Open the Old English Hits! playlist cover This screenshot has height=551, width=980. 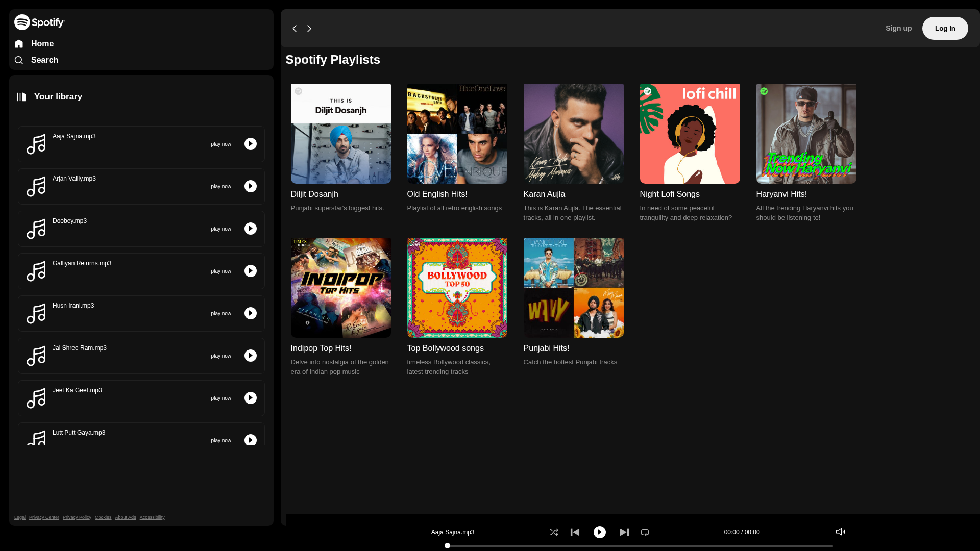pos(457,134)
